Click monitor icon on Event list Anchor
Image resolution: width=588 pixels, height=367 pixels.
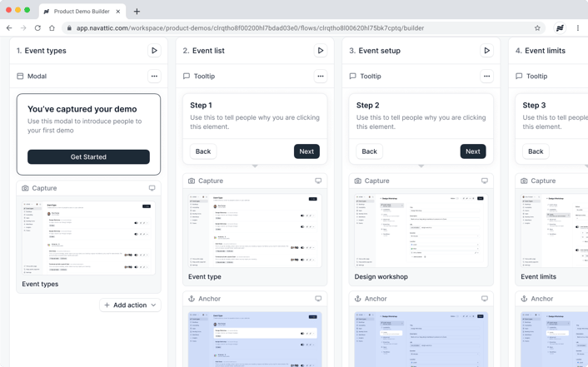[x=318, y=299]
